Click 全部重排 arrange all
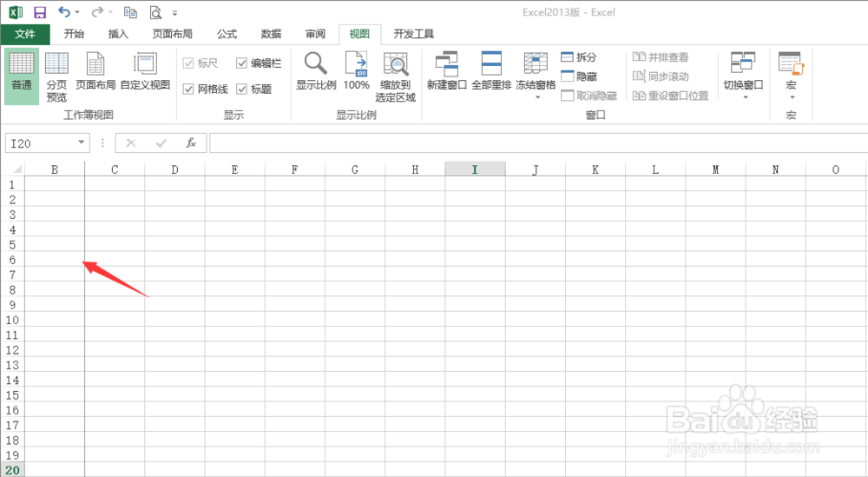 [x=491, y=71]
